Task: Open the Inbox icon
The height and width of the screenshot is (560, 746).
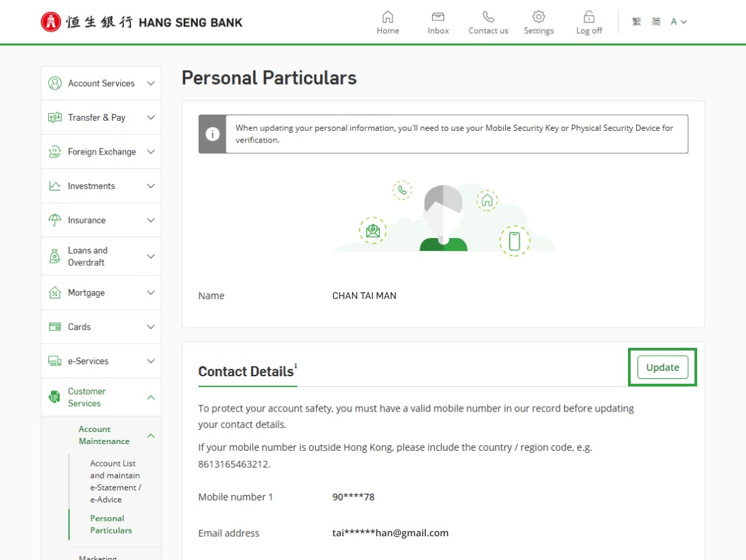Action: (x=438, y=17)
